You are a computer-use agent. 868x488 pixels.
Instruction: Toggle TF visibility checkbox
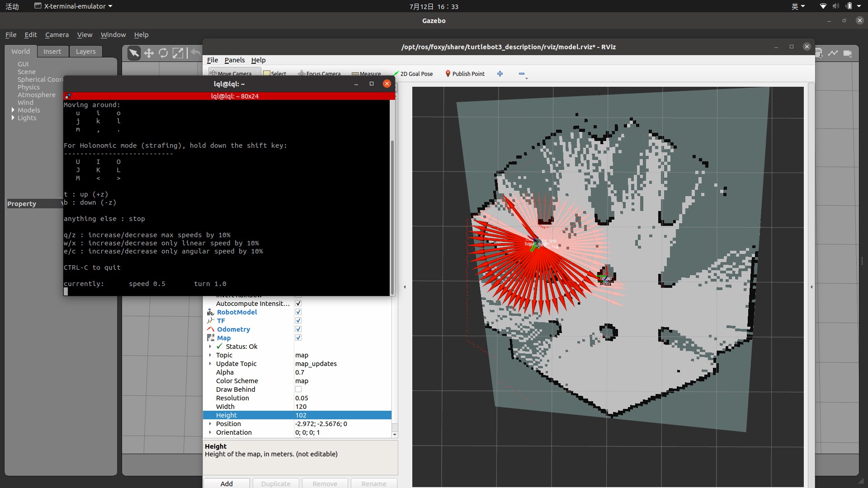pyautogui.click(x=298, y=320)
